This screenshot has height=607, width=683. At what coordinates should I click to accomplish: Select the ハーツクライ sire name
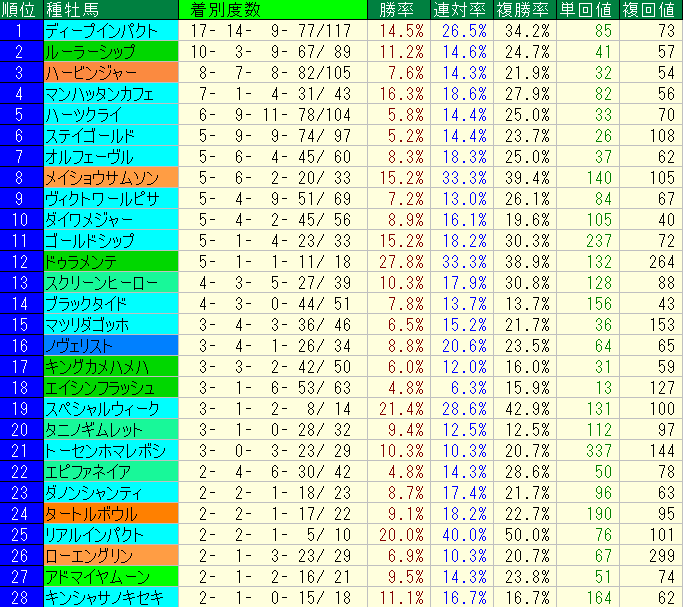pos(111,115)
